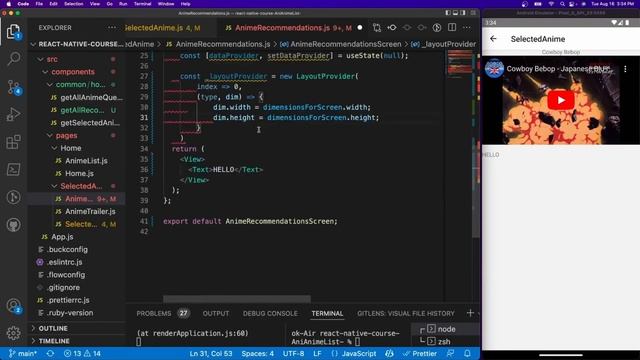The width and height of the screenshot is (640, 360).
Task: Collapse the REACT-NATIVE-COURSE root folder
Action: pyautogui.click(x=78, y=44)
